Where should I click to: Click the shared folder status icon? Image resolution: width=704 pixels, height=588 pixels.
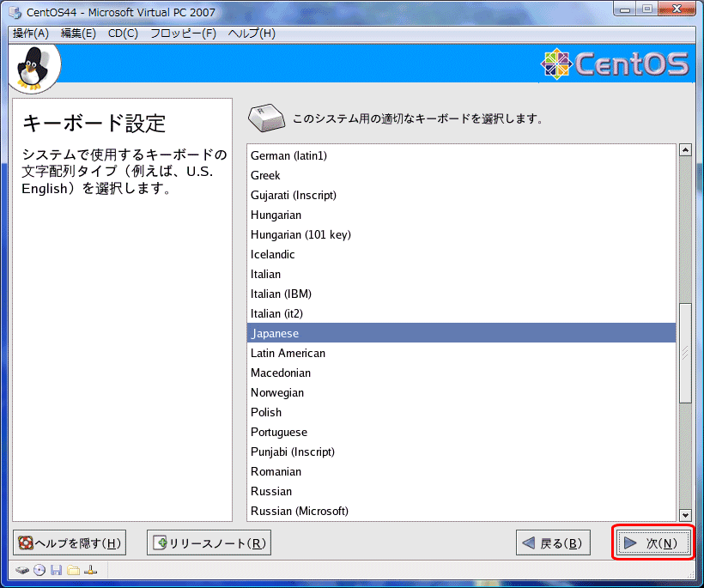tap(73, 570)
